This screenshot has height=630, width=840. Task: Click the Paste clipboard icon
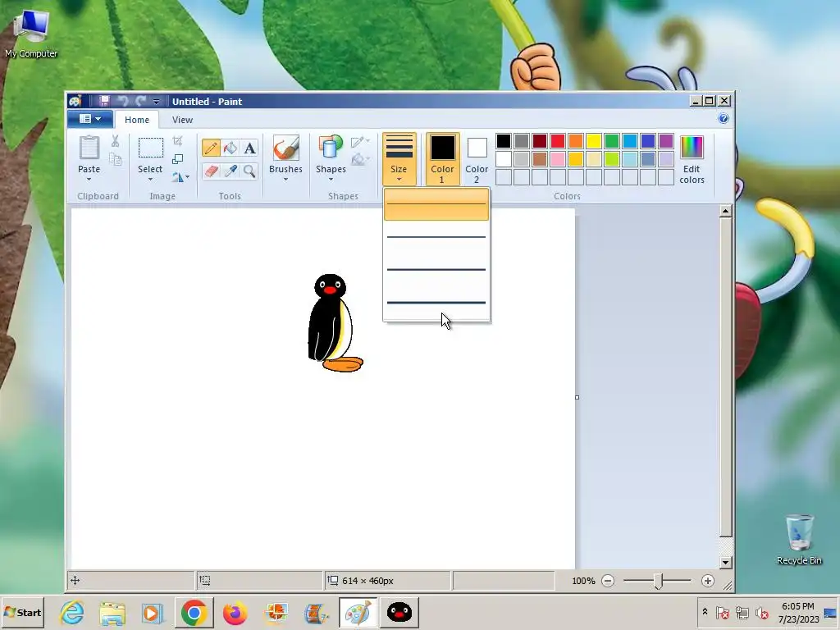[x=89, y=148]
